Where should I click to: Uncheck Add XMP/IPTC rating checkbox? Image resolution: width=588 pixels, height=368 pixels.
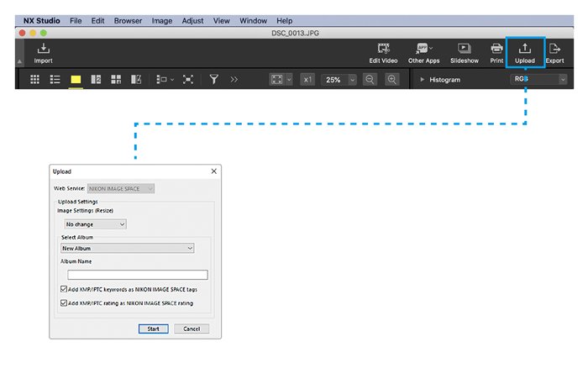click(65, 302)
